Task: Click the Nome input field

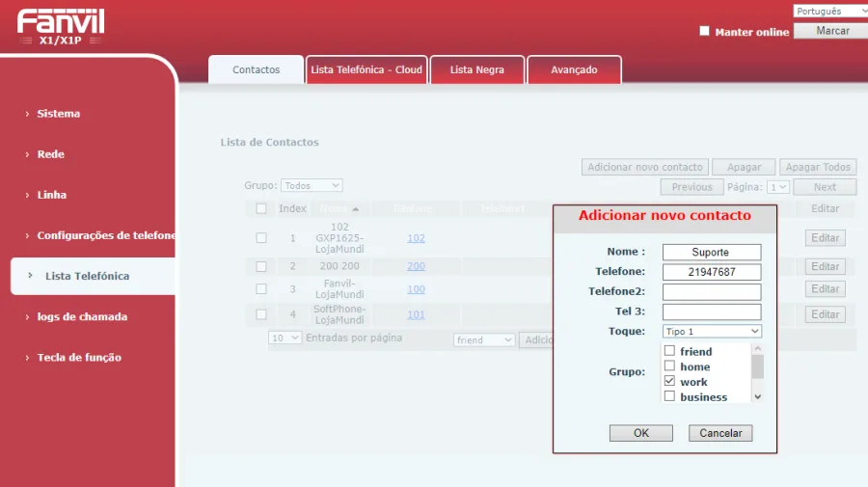Action: [x=712, y=252]
